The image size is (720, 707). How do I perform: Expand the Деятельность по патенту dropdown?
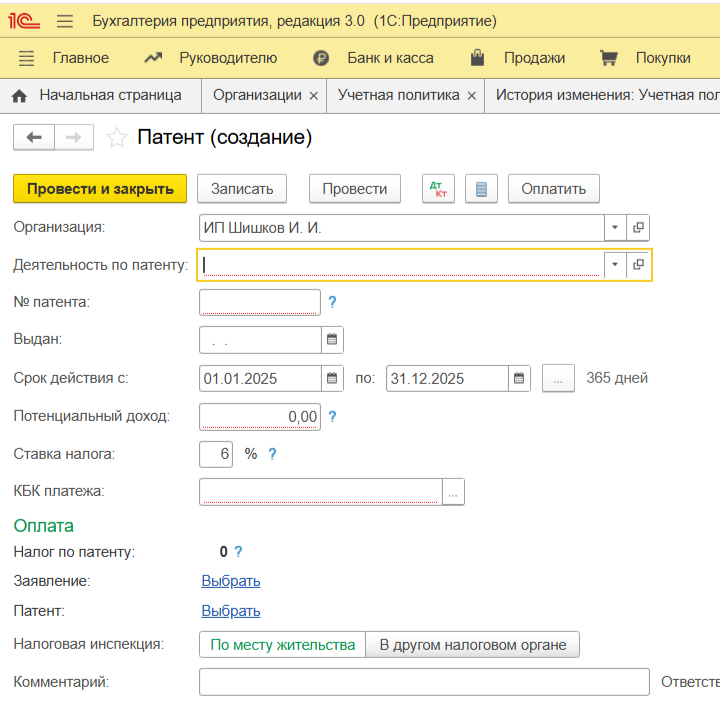[x=615, y=265]
